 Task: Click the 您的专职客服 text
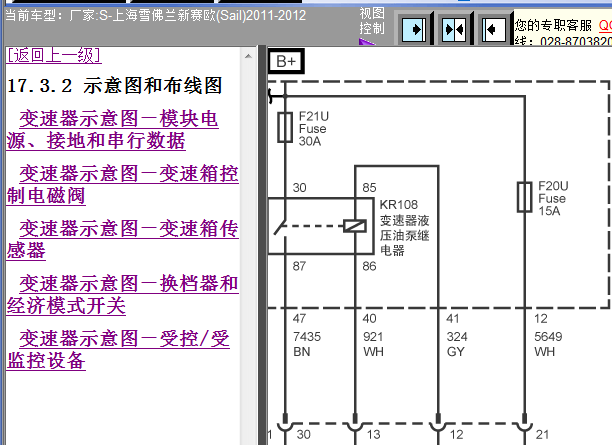553,25
